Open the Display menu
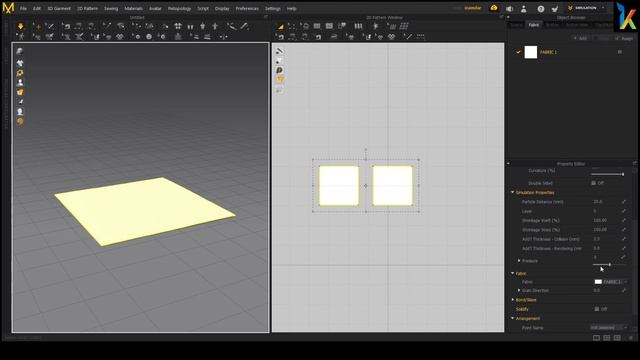This screenshot has height=360, width=640. [x=222, y=9]
